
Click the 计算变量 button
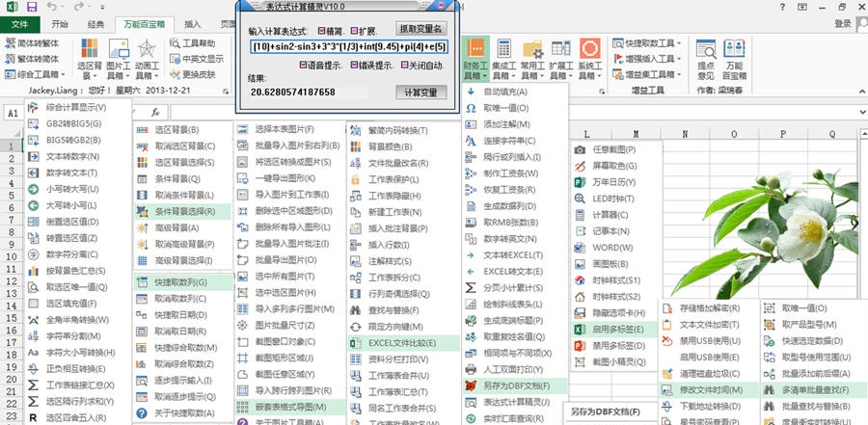click(421, 92)
